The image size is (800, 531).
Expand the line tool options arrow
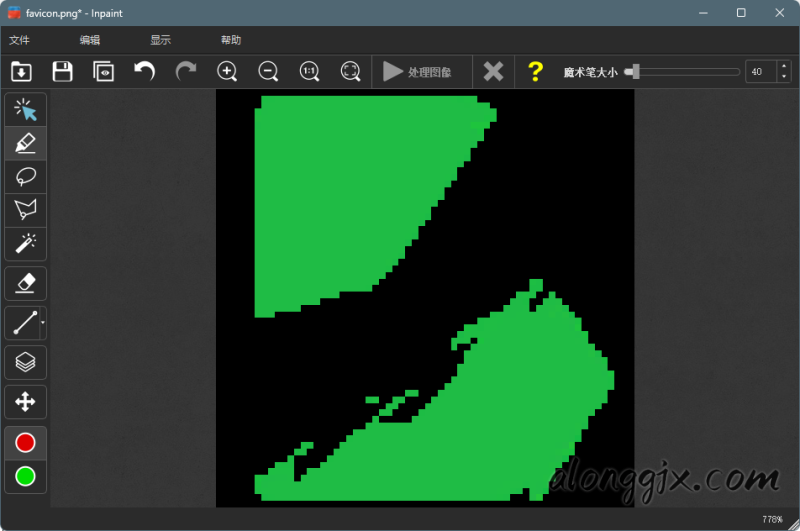click(42, 323)
